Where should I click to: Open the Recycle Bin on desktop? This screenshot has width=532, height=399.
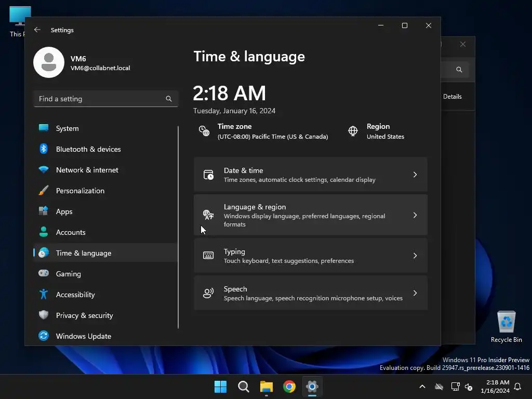pos(506,327)
